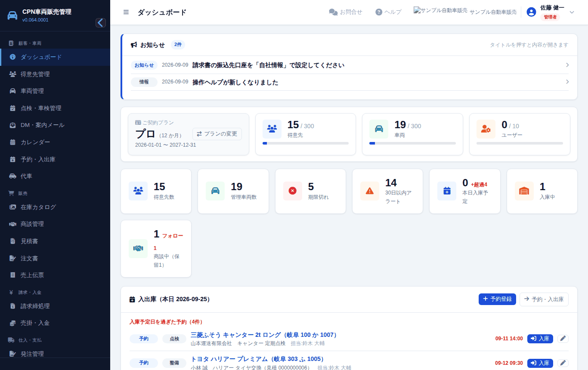
Task: Open the 期限切れ 5 stat card
Action: [310, 191]
